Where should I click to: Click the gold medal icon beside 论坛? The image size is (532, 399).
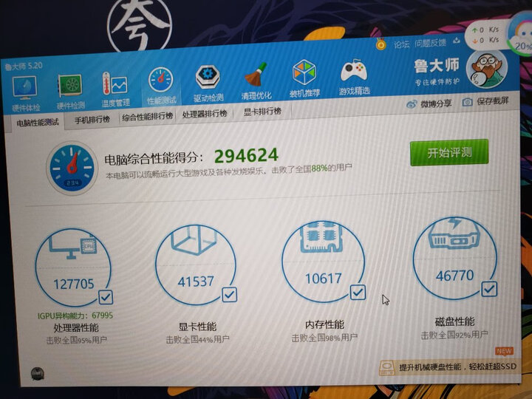[381, 44]
